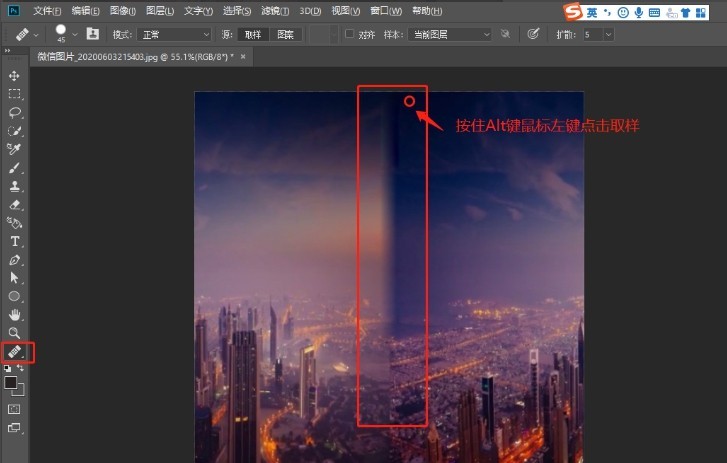Pick the Eyedropper tool
727x463 pixels.
coord(14,150)
